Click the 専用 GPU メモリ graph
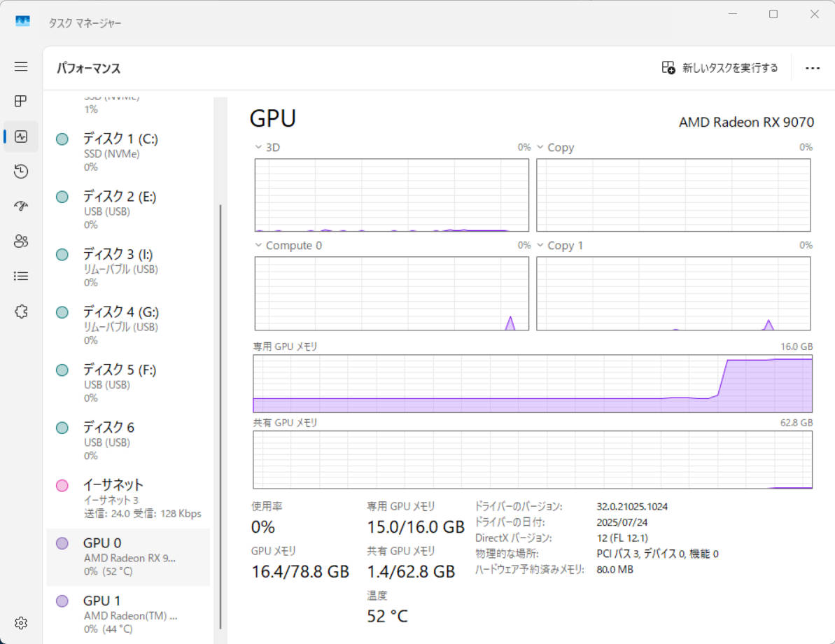835x644 pixels. [x=533, y=384]
